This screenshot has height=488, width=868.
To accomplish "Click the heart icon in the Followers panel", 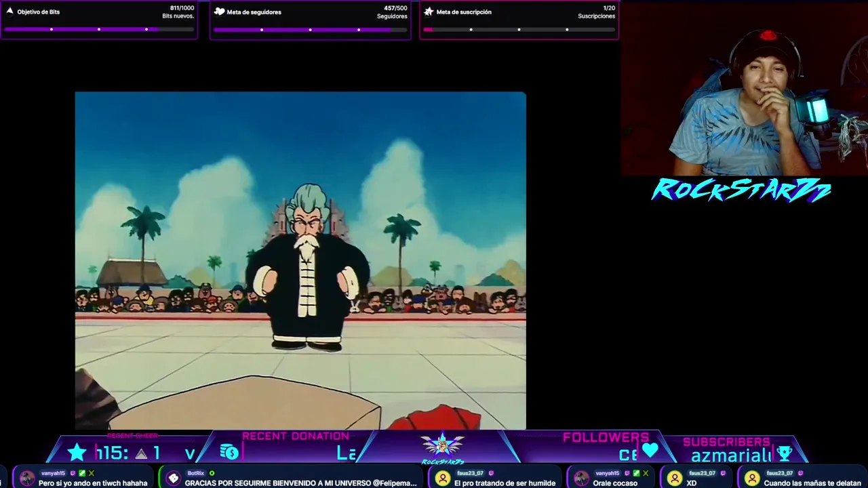I will click(650, 451).
